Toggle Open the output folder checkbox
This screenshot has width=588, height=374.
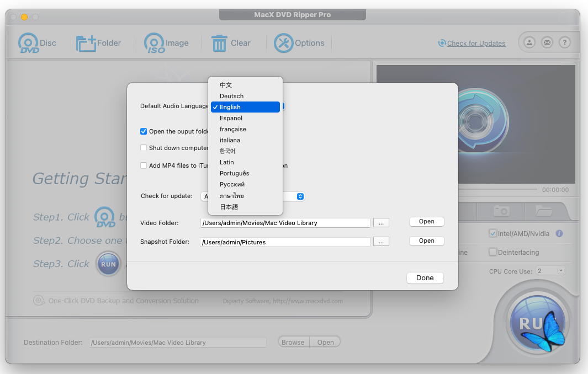(x=143, y=131)
